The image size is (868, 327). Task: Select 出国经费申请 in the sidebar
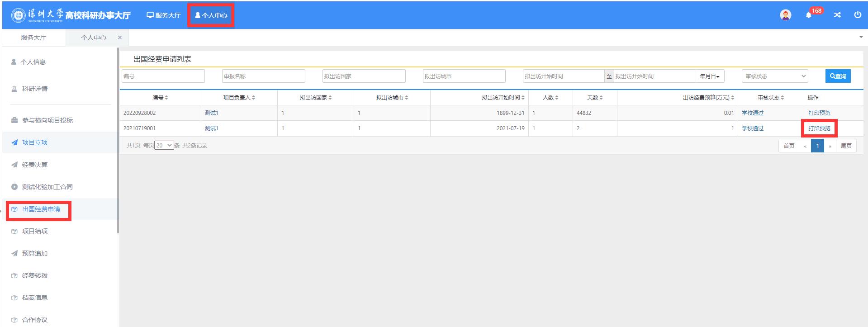pos(41,209)
